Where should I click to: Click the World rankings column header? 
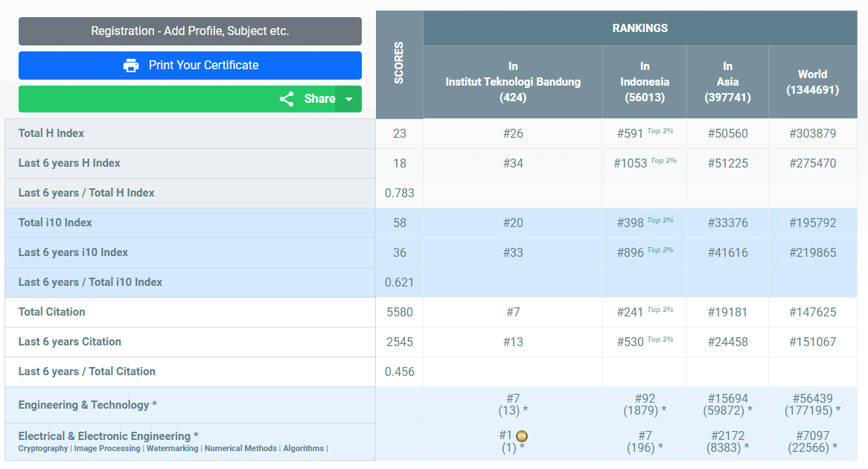click(812, 82)
